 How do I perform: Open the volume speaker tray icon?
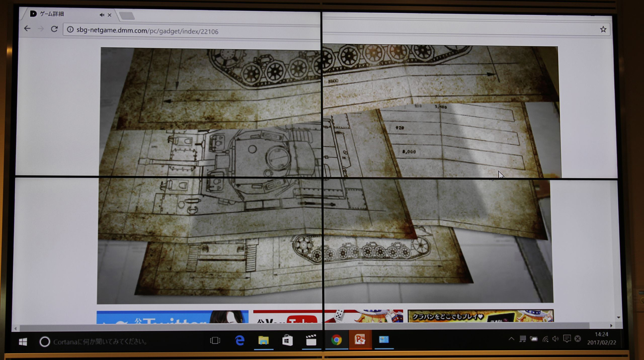(x=555, y=339)
